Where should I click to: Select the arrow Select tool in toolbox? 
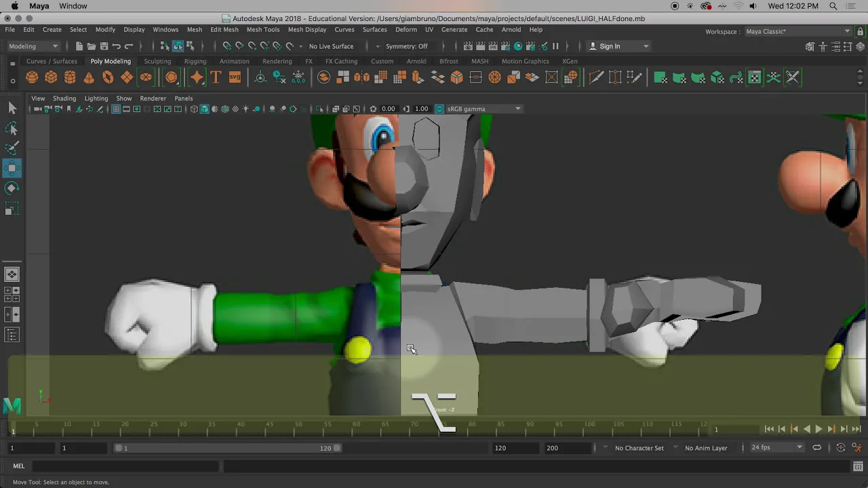[x=12, y=108]
